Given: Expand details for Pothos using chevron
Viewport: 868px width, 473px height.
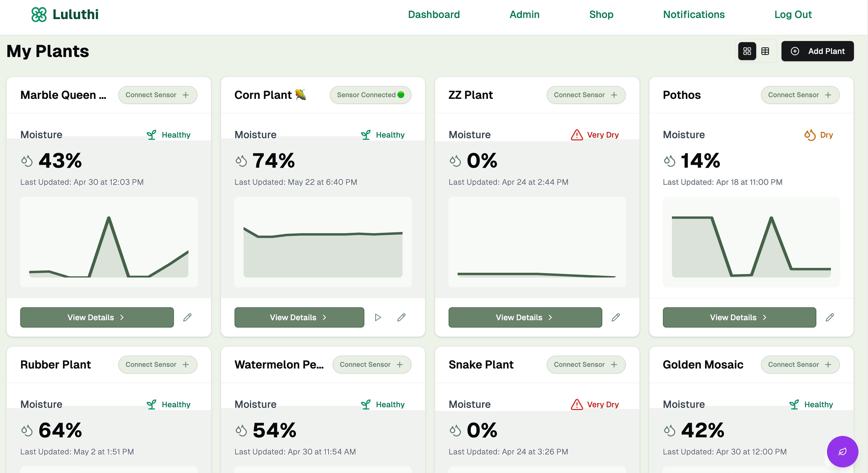Looking at the screenshot, I should point(765,317).
